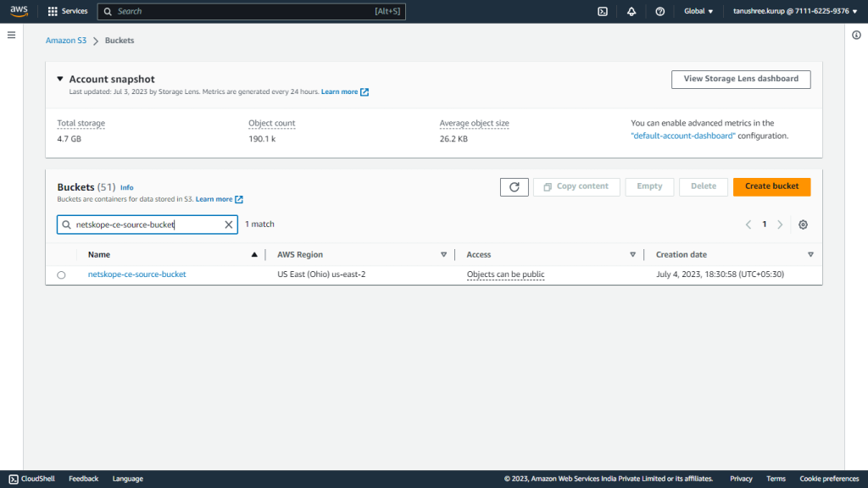The image size is (868, 488).
Task: Click the July 4, 2023 creation date
Action: point(721,274)
